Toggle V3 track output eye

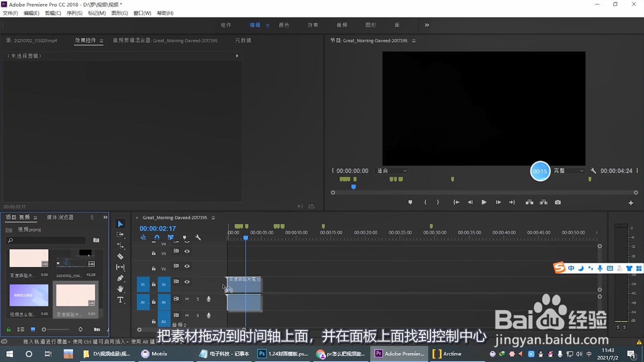pyautogui.click(x=187, y=251)
